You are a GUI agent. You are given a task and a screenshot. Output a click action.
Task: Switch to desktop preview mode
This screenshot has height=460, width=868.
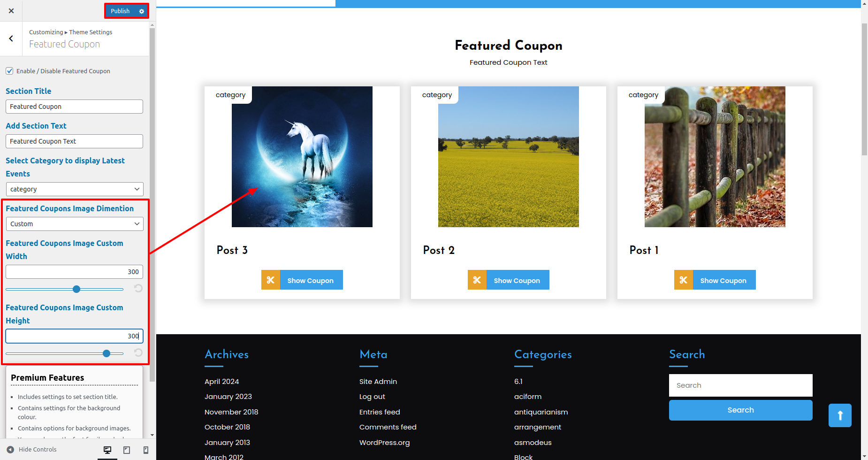point(107,450)
